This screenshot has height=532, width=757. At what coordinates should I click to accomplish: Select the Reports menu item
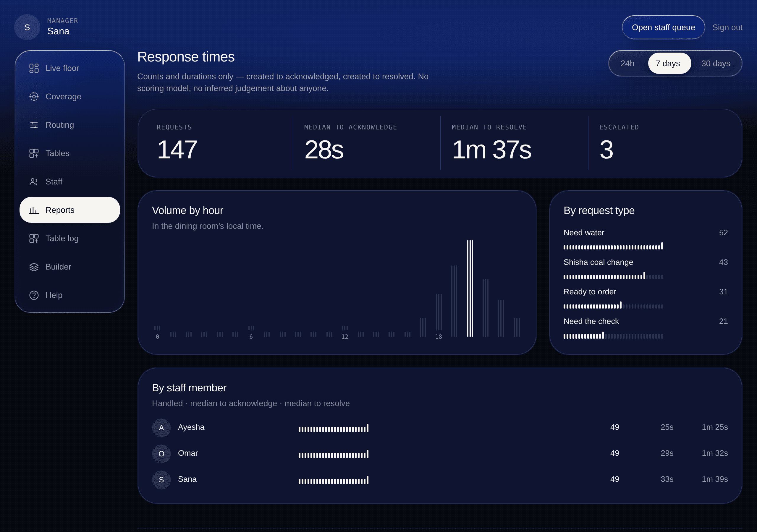[69, 210]
